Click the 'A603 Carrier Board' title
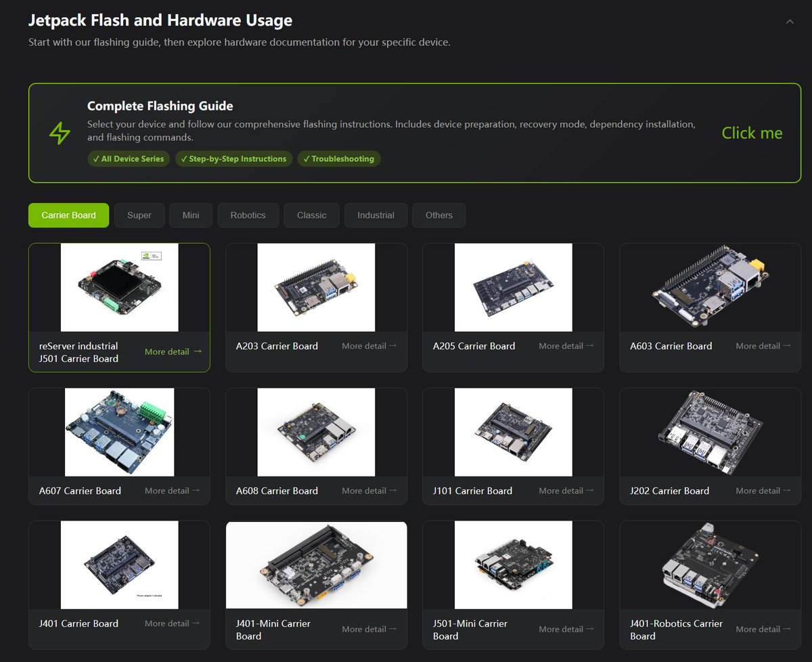Screen dimensions: 812x662 (x=671, y=346)
